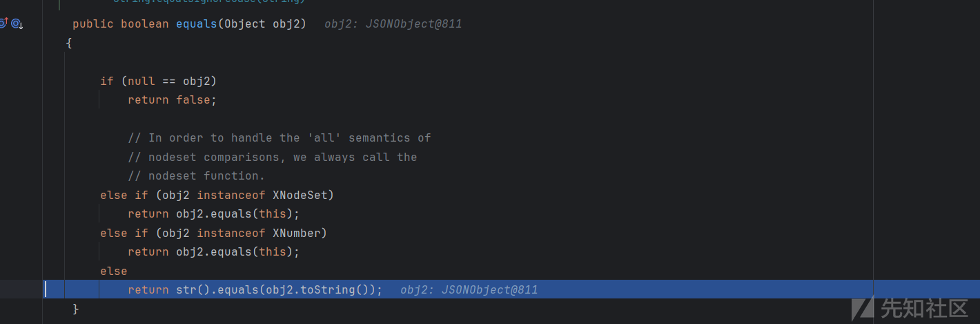Viewport: 980px width, 324px height.
Task: Select the Object parameter type in signature
Action: point(245,24)
